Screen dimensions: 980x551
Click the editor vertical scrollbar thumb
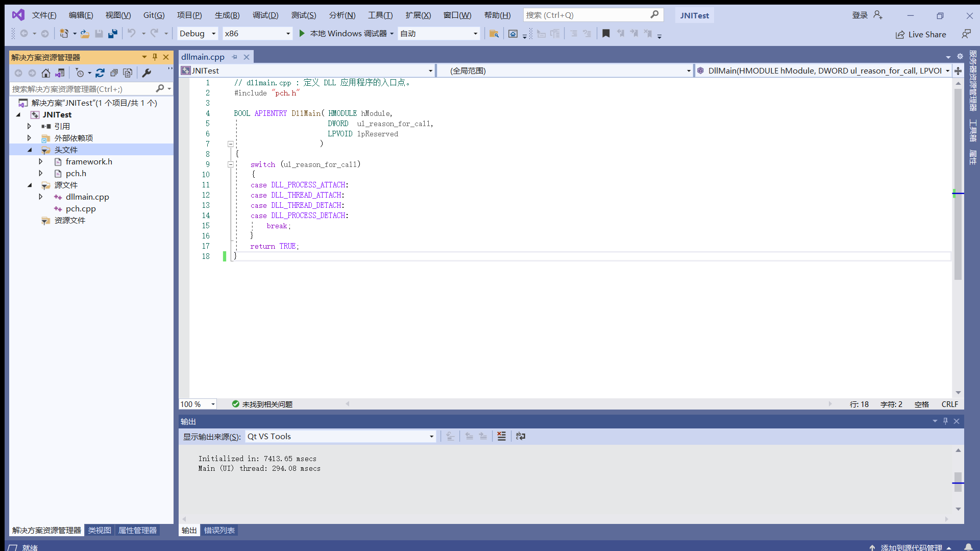click(x=958, y=184)
